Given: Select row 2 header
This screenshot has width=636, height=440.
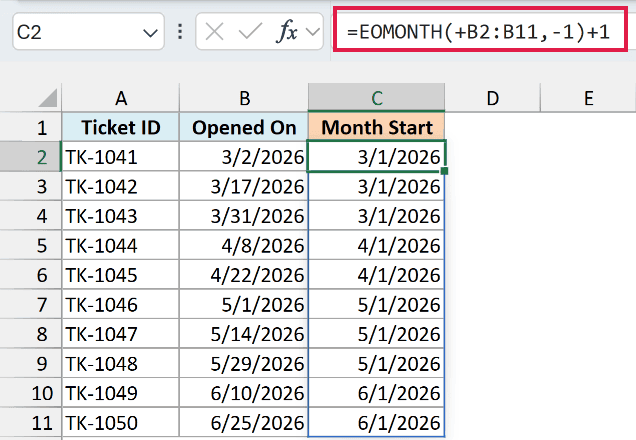Looking at the screenshot, I should coord(30,157).
